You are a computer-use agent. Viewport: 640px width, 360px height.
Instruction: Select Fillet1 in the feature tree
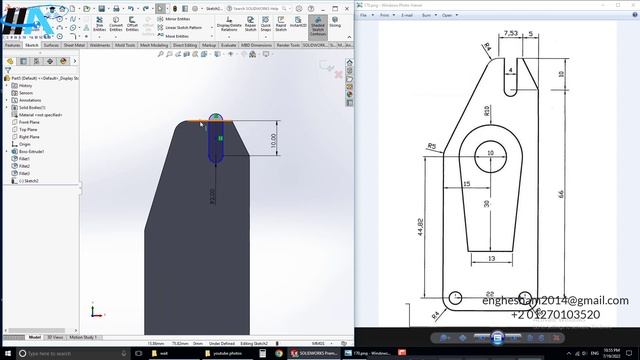coord(24,159)
